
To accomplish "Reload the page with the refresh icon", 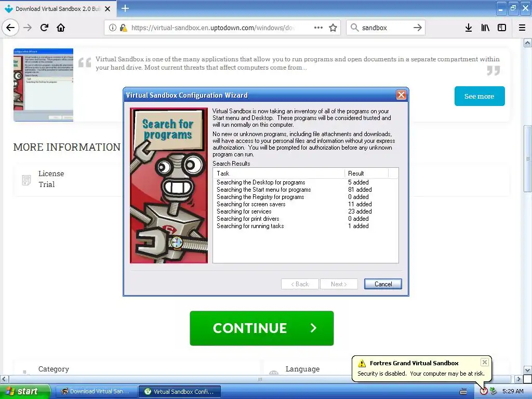I will (x=44, y=28).
